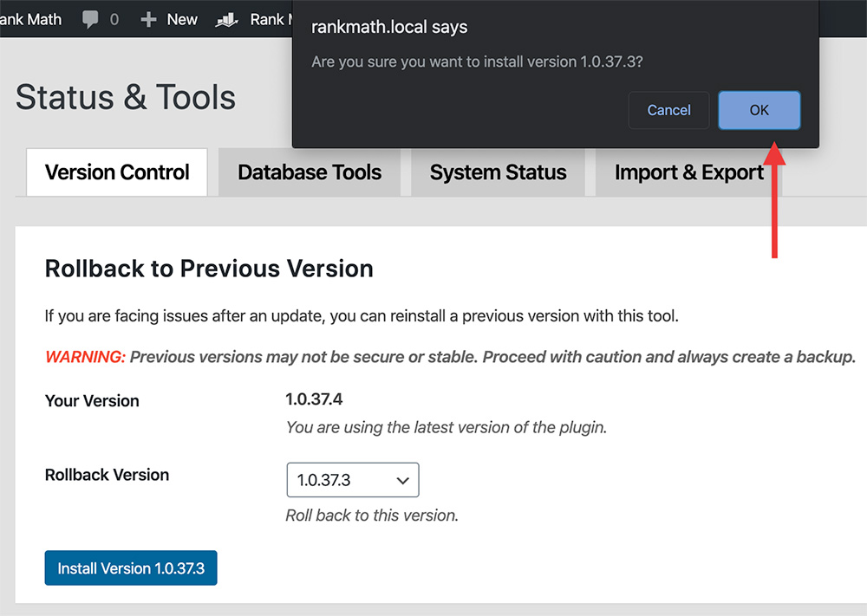
Task: Open the Database Tools tab
Action: [310, 172]
